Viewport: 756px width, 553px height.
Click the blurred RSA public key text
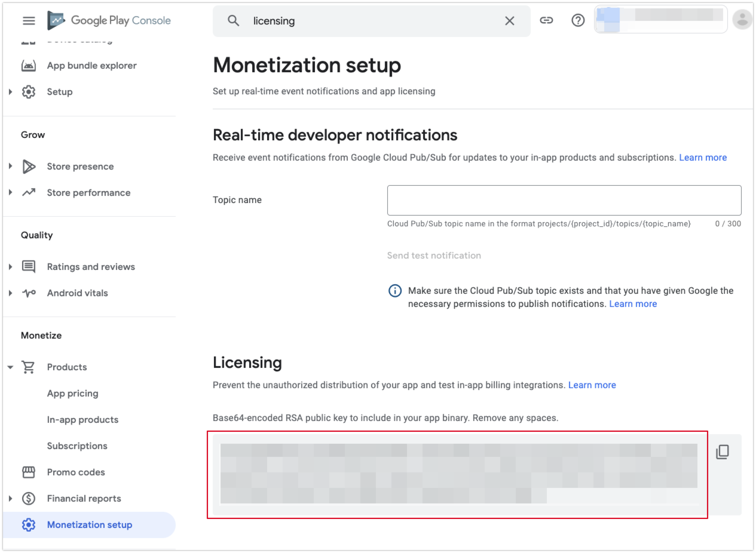click(459, 473)
